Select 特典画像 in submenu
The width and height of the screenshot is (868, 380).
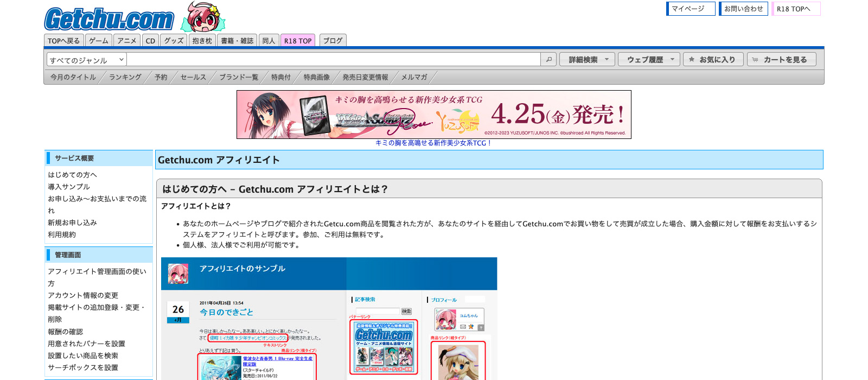point(317,77)
